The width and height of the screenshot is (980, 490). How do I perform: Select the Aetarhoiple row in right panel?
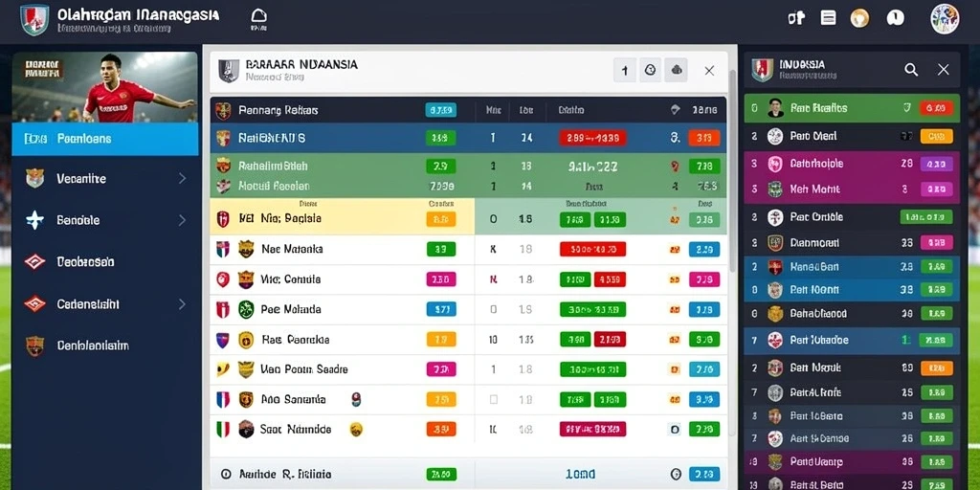tap(852, 164)
